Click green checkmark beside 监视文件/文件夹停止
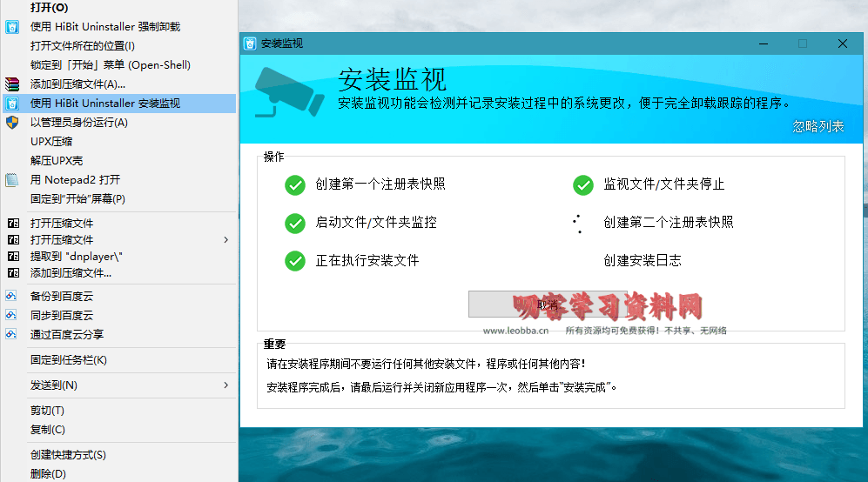This screenshot has width=868, height=482. [x=582, y=184]
